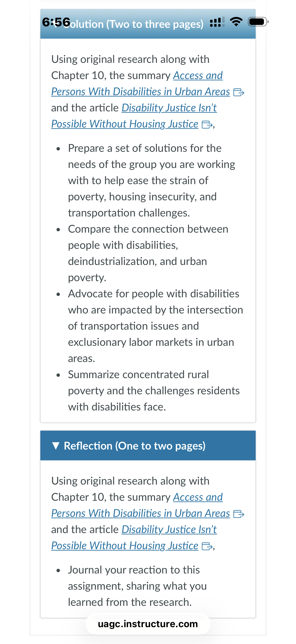Open Disability Justice Isn't Possible link in Solution

click(134, 116)
